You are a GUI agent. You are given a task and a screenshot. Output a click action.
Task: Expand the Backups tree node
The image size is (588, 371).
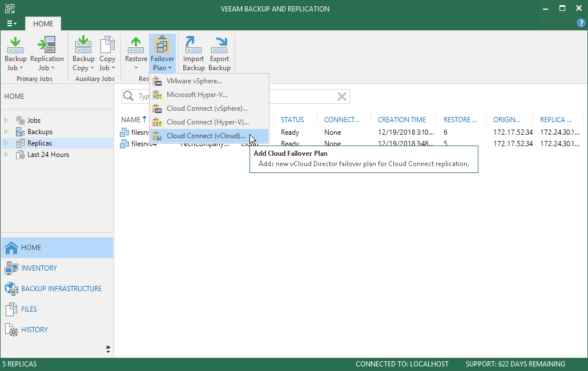pyautogui.click(x=6, y=131)
